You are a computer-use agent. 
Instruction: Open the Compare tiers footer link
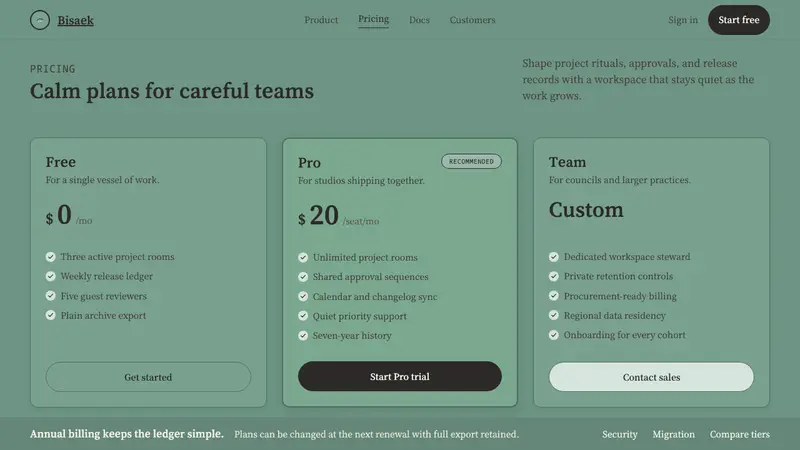click(x=739, y=434)
